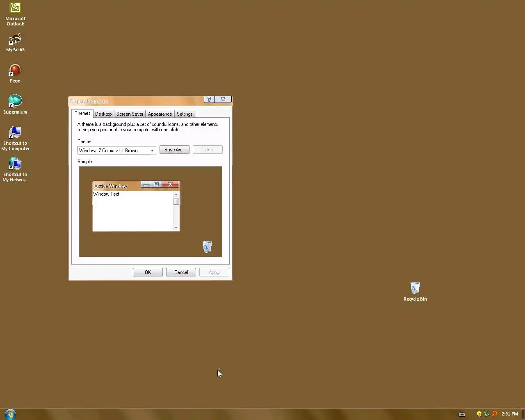Switch to the Appearance tab
525x420 pixels.
click(160, 114)
